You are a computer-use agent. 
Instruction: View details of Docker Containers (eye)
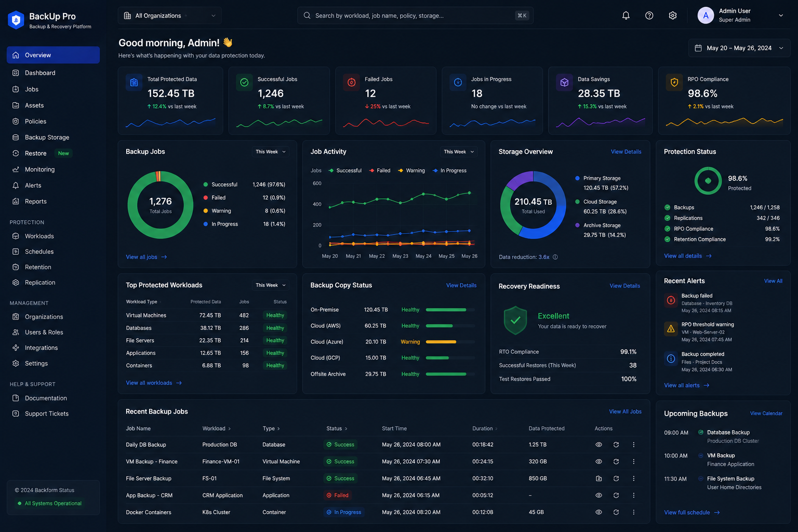598,512
